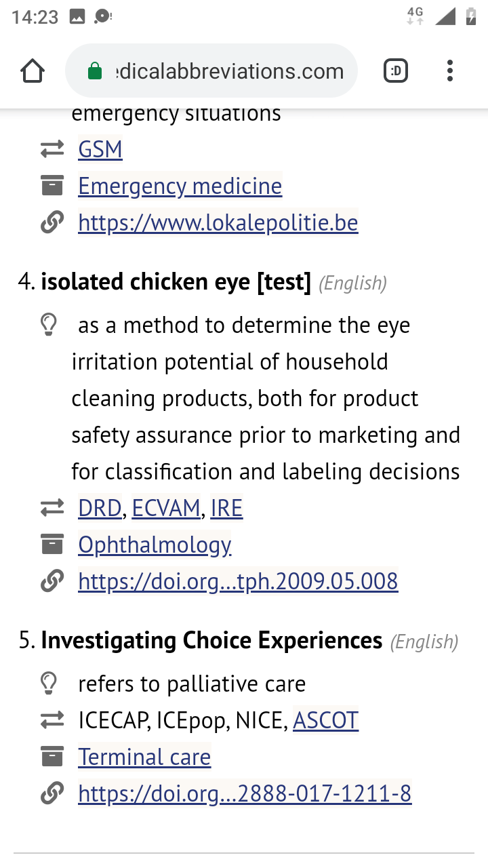This screenshot has width=488, height=868.
Task: Open the IRE related abbreviation
Action: coord(226,508)
